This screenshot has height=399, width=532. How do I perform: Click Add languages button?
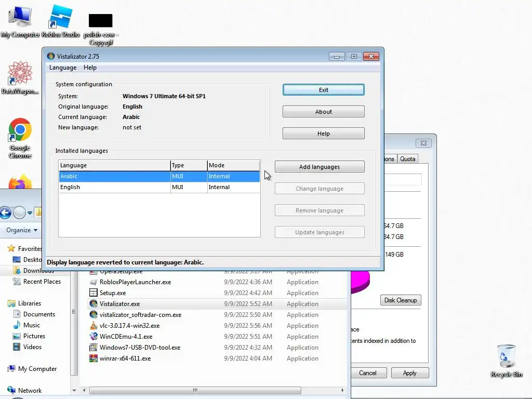(320, 167)
